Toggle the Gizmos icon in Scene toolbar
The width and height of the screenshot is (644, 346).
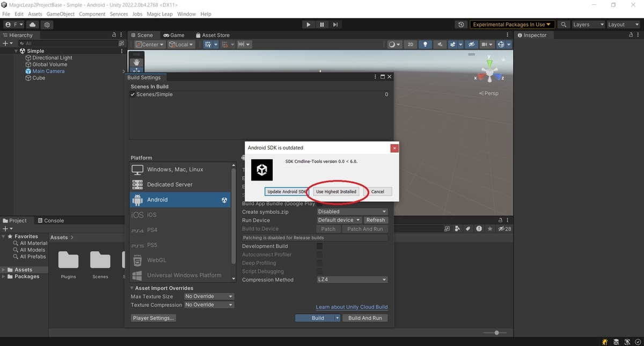pyautogui.click(x=501, y=45)
